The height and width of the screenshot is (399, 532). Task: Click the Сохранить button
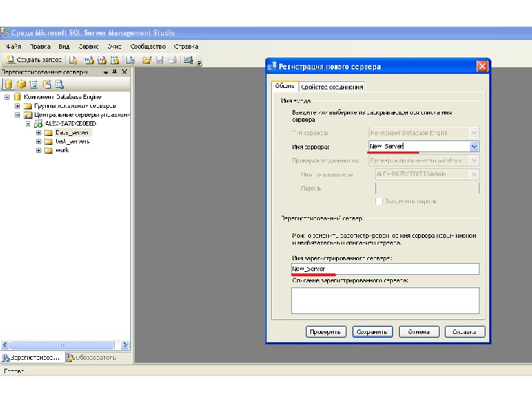(x=372, y=332)
